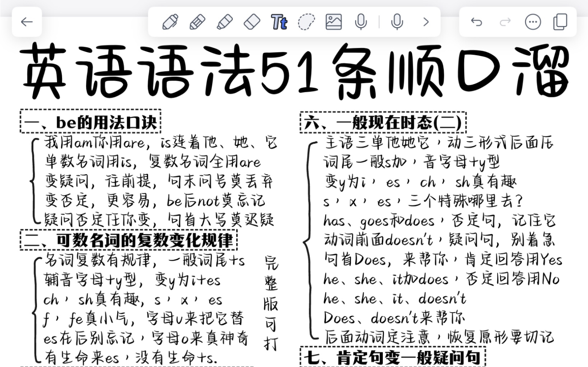588x367 pixels.
Task: Click line 有生命来es, 没有生命+s
Action: [x=130, y=357]
